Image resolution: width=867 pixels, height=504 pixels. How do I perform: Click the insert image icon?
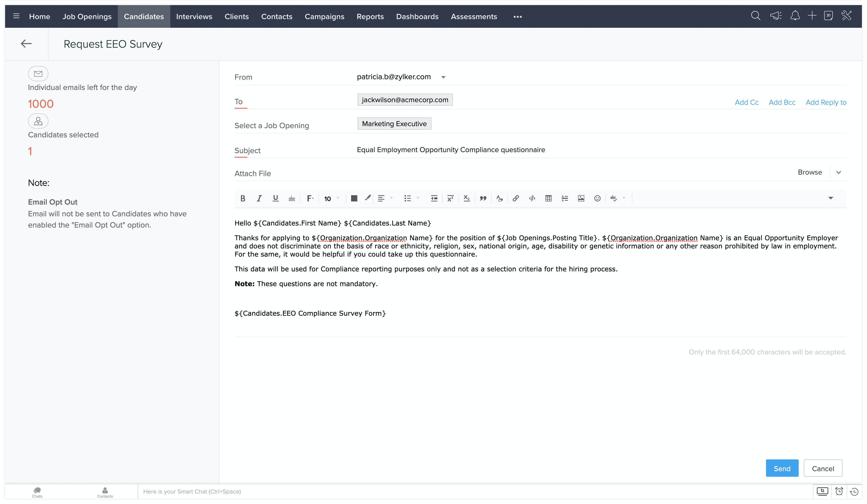pyautogui.click(x=581, y=198)
